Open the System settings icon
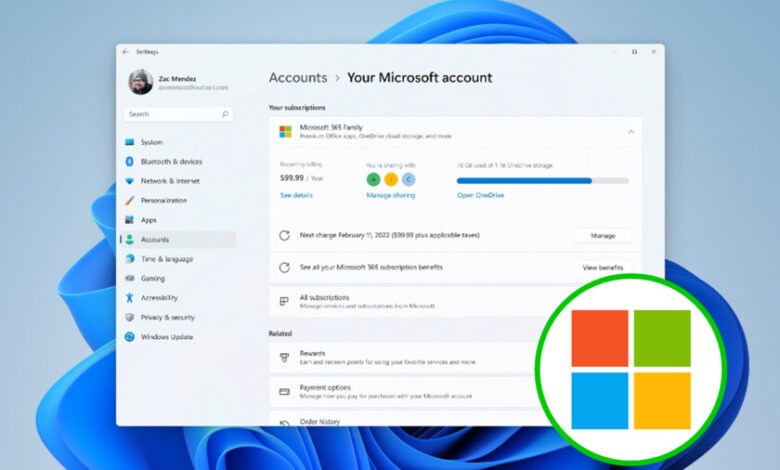Screen dimensions: 780x470 click(130, 142)
